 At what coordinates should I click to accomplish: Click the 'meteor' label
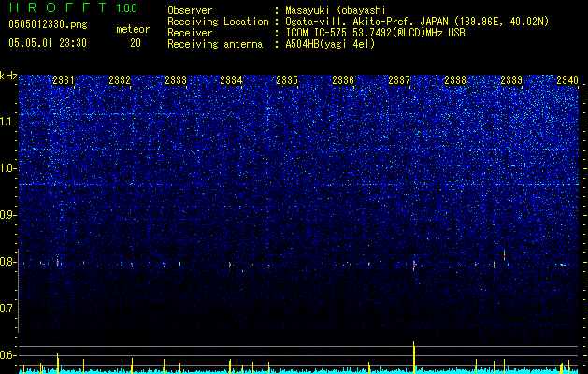click(x=133, y=29)
